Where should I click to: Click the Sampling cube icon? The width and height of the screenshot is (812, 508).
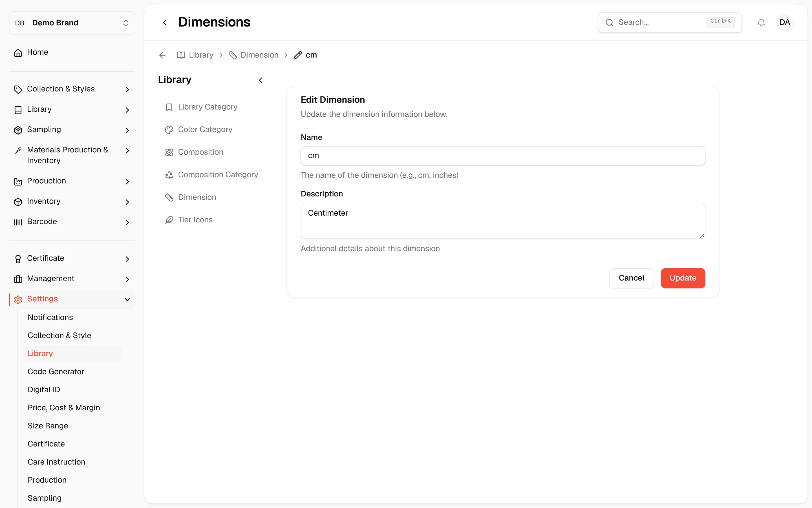(18, 130)
